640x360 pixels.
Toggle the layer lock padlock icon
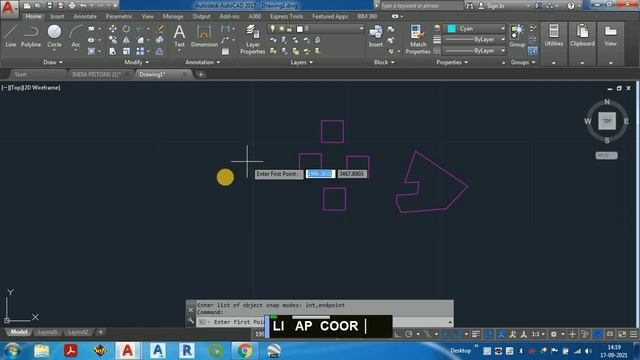tap(289, 29)
